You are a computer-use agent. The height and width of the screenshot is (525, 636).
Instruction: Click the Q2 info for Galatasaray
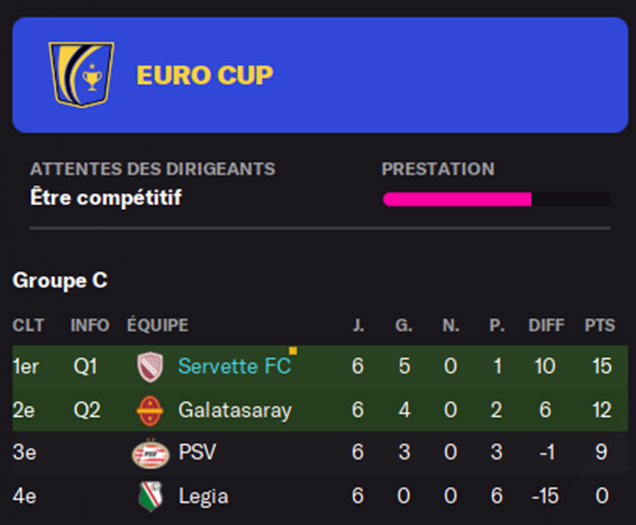[87, 410]
